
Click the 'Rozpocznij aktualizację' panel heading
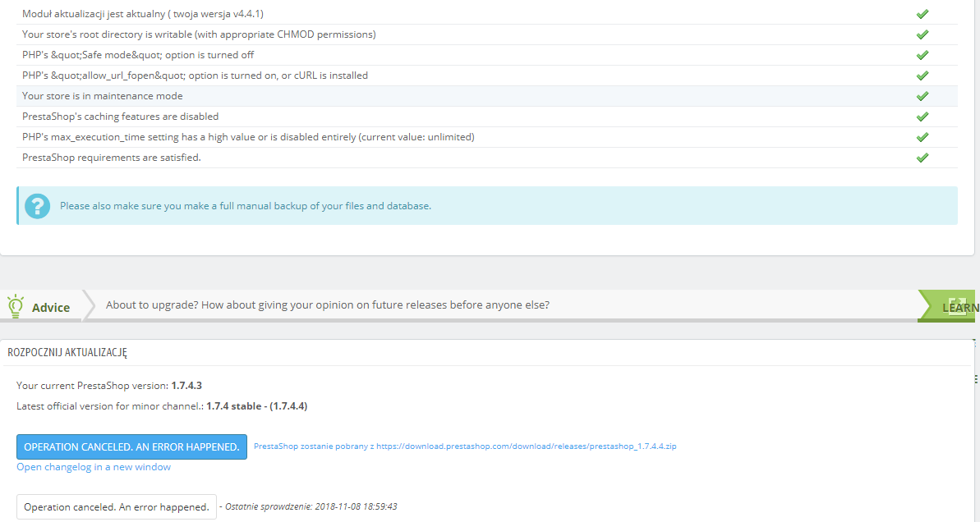[x=67, y=352]
